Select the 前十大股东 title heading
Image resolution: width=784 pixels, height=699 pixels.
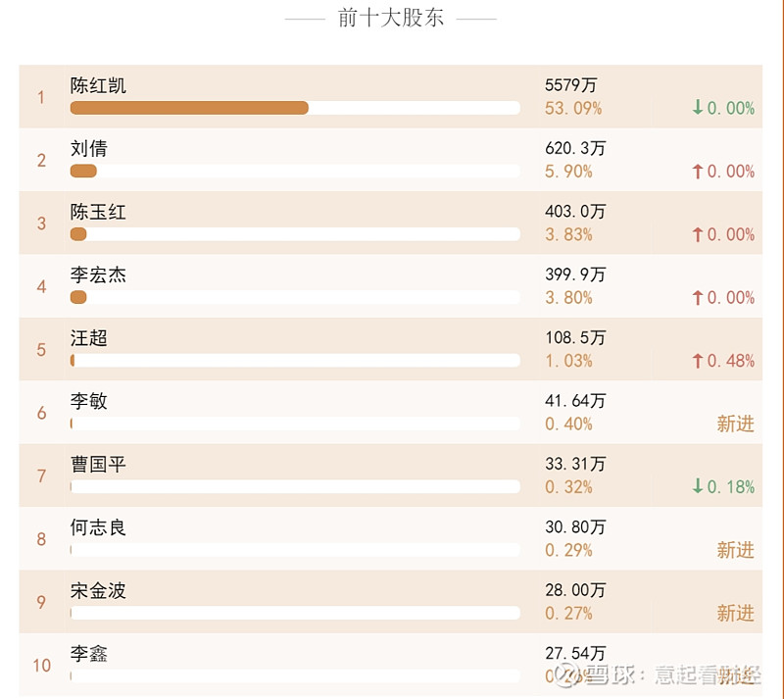coord(392,17)
